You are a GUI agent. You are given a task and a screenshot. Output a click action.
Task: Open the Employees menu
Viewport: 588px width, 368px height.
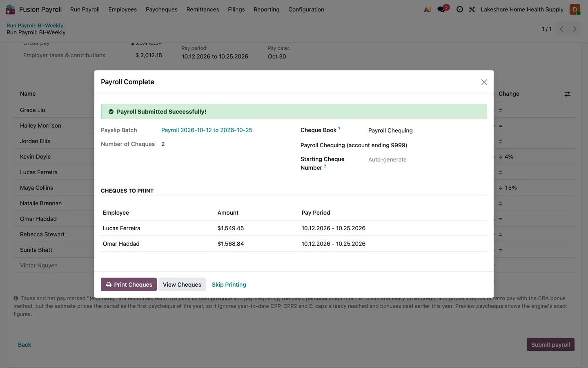[x=122, y=9]
